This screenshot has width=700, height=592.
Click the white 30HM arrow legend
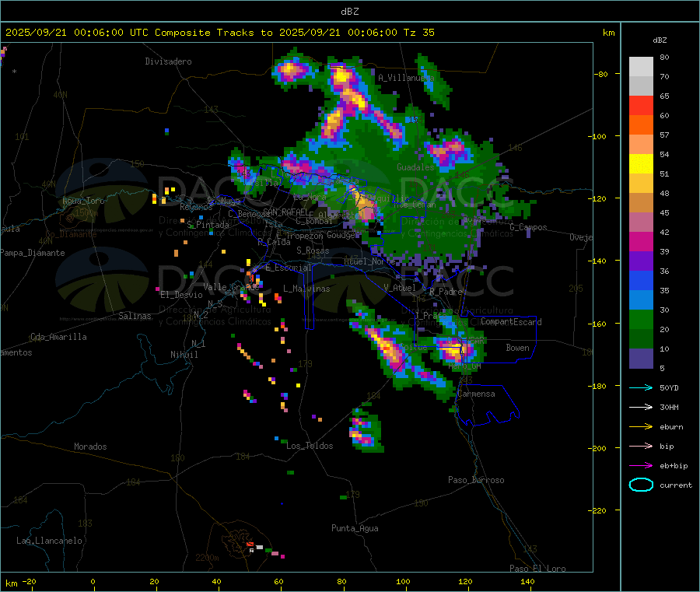[x=641, y=407]
